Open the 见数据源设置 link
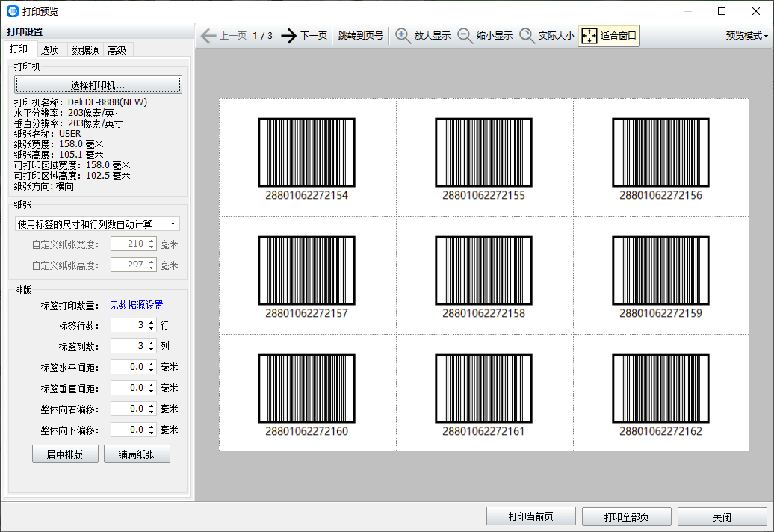The image size is (774, 532). 136,305
